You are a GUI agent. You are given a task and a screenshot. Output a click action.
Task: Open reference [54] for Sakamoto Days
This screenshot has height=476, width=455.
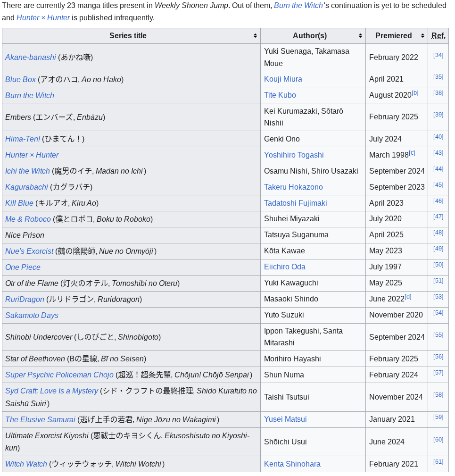click(438, 313)
